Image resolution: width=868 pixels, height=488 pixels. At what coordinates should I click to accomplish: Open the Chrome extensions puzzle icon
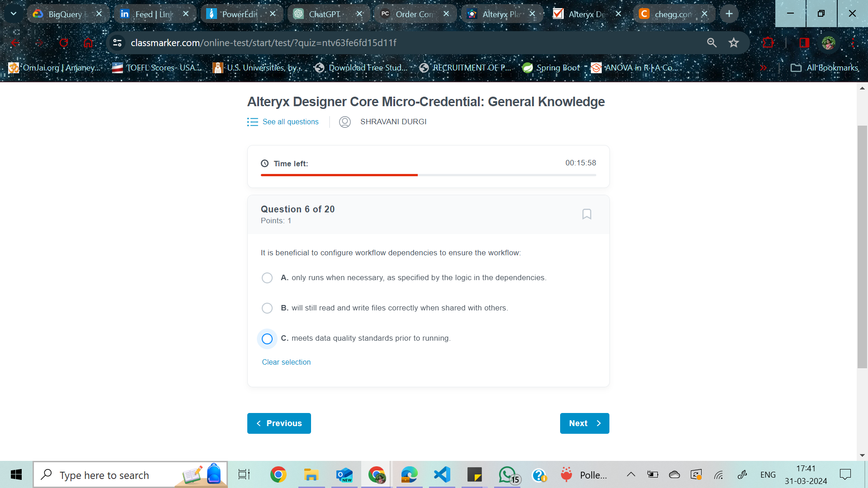(x=769, y=42)
